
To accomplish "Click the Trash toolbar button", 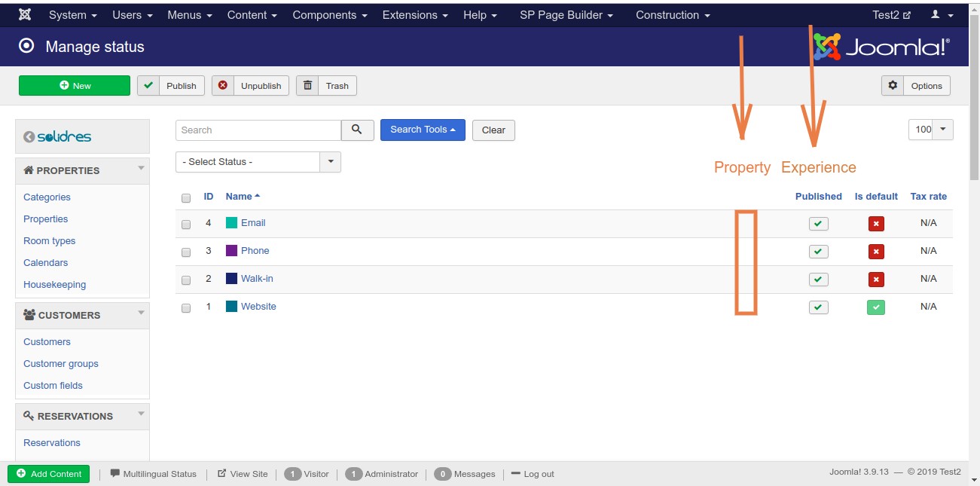I will pyautogui.click(x=326, y=86).
